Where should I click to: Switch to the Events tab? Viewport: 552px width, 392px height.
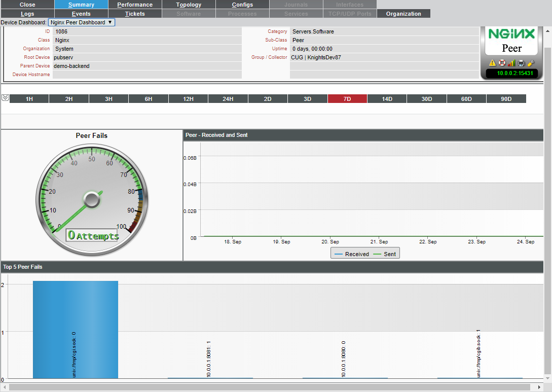(x=81, y=14)
